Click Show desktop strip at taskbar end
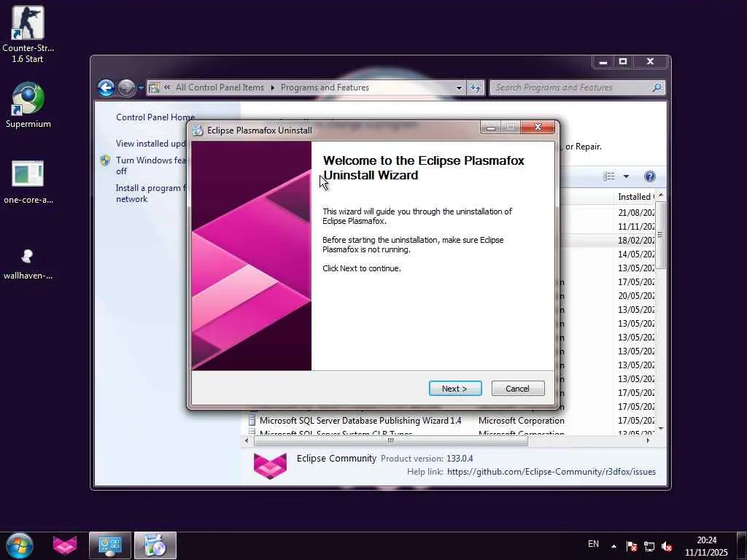 click(742, 545)
